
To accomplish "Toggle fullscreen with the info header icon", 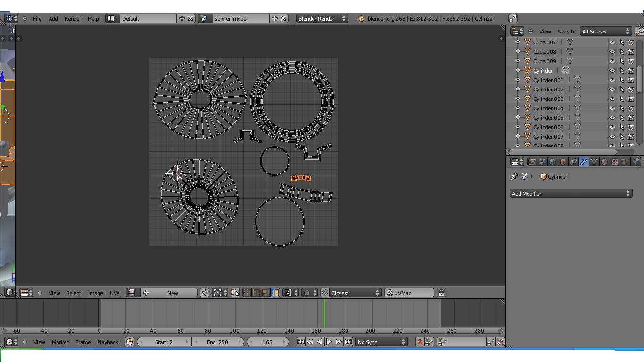I will click(x=513, y=18).
